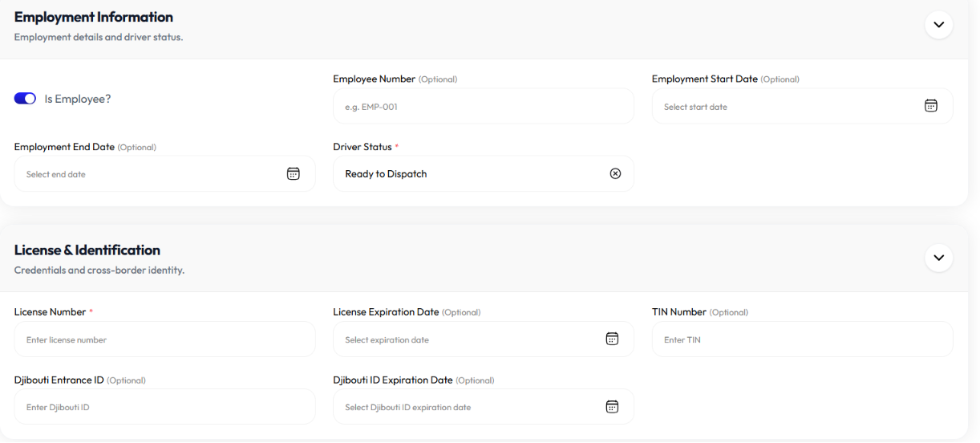Clear the Ready to Dispatch driver status
Image resolution: width=980 pixels, height=443 pixels.
click(615, 173)
